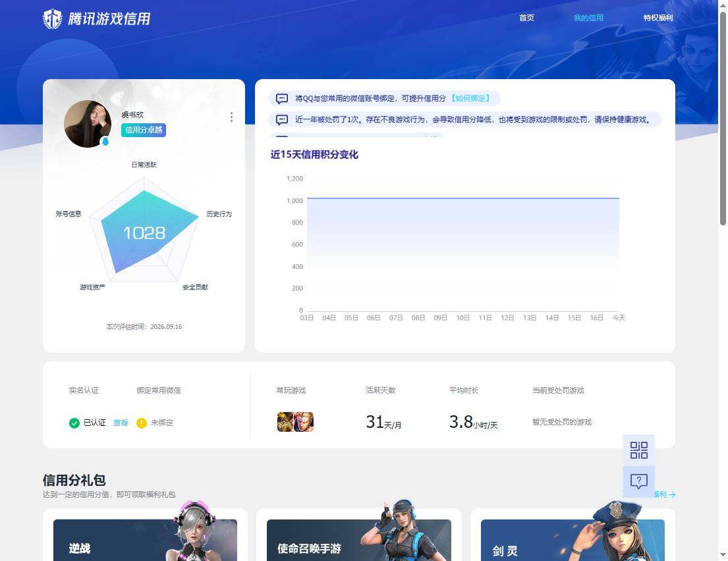The width and height of the screenshot is (728, 561).
Task: Click the 10日 marker on the chart axis
Action: [x=463, y=318]
